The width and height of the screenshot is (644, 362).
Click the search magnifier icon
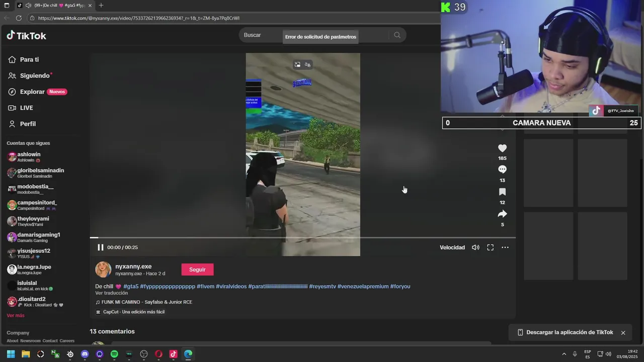click(397, 35)
